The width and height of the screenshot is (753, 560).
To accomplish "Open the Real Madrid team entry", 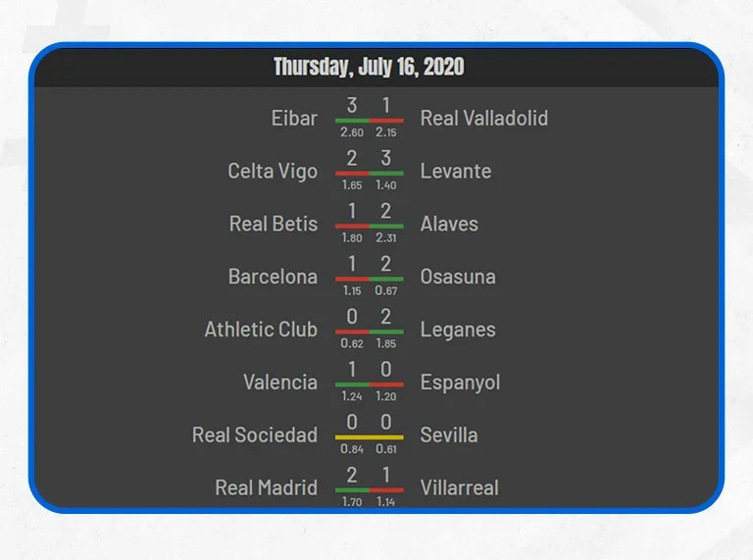I will pos(266,488).
